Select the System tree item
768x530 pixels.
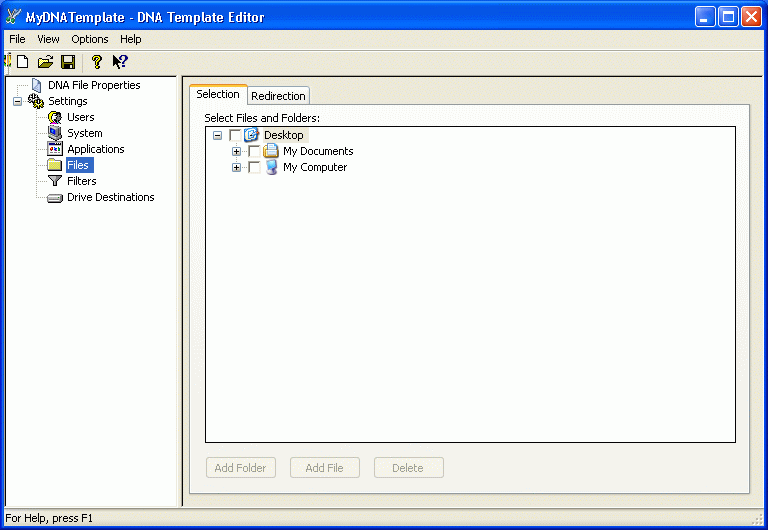[85, 133]
